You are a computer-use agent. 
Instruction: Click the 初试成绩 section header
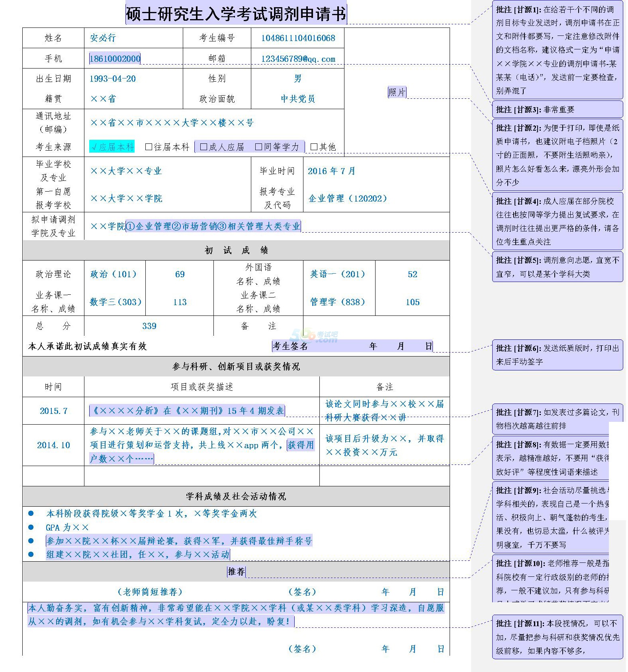coord(236,250)
